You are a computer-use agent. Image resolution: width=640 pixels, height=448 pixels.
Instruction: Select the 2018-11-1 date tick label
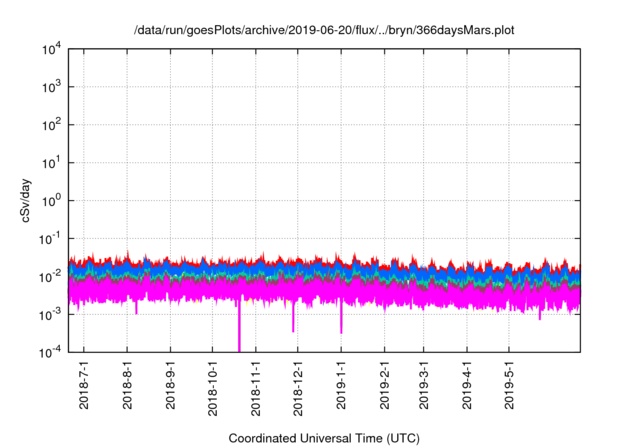[x=256, y=389]
